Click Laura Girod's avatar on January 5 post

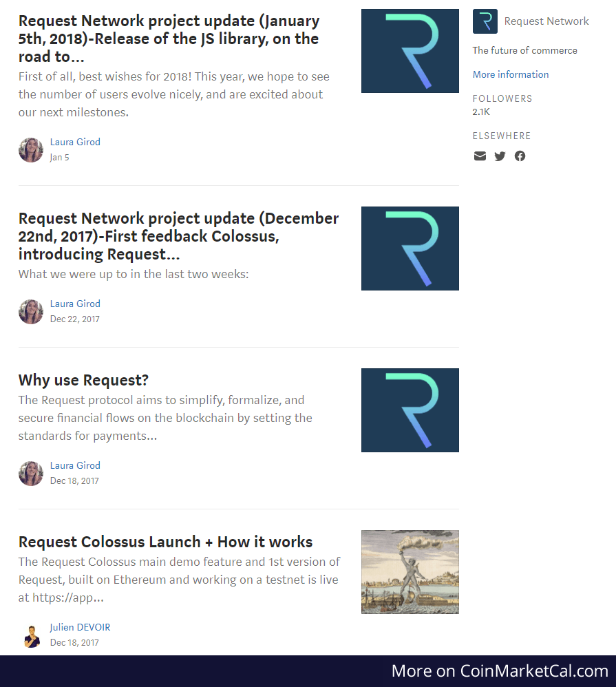coord(31,150)
